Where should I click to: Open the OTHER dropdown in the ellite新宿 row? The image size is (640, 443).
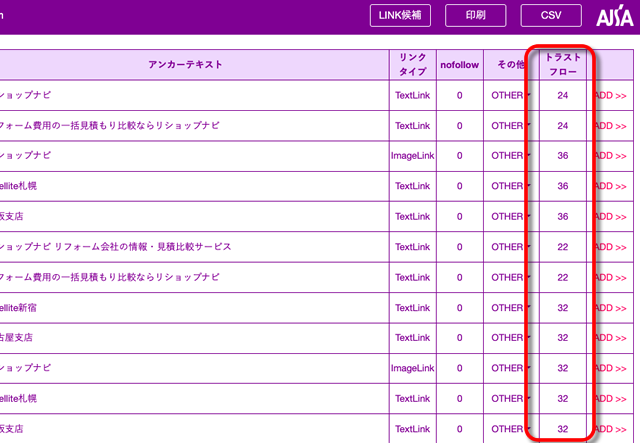[511, 308]
